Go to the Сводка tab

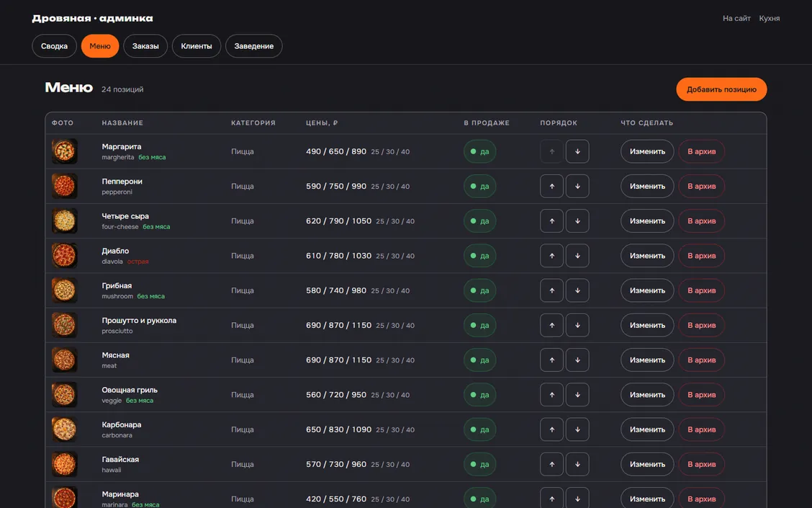(55, 46)
